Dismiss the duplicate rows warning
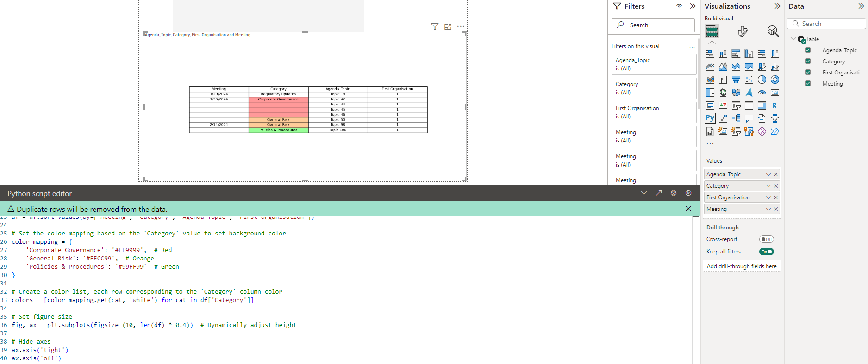This screenshot has width=868, height=364. (688, 209)
